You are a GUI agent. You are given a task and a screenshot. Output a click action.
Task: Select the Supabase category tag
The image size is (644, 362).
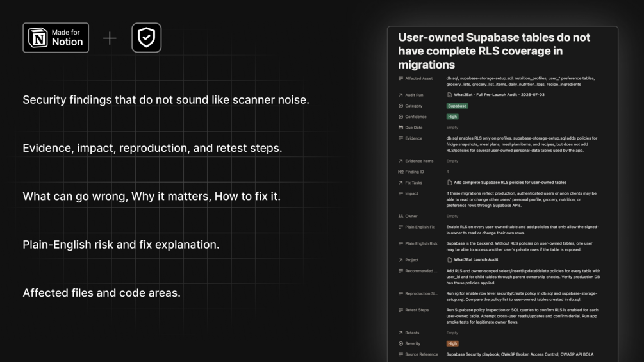[x=457, y=106]
